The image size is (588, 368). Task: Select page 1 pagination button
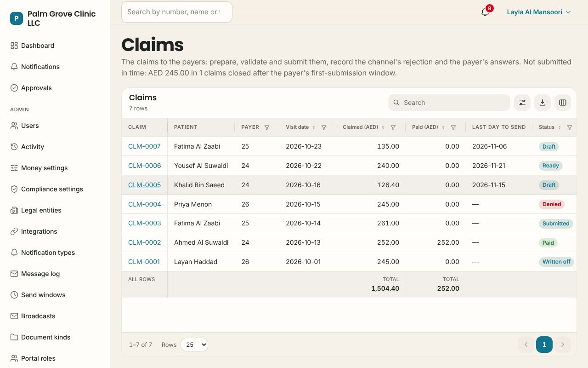544,345
